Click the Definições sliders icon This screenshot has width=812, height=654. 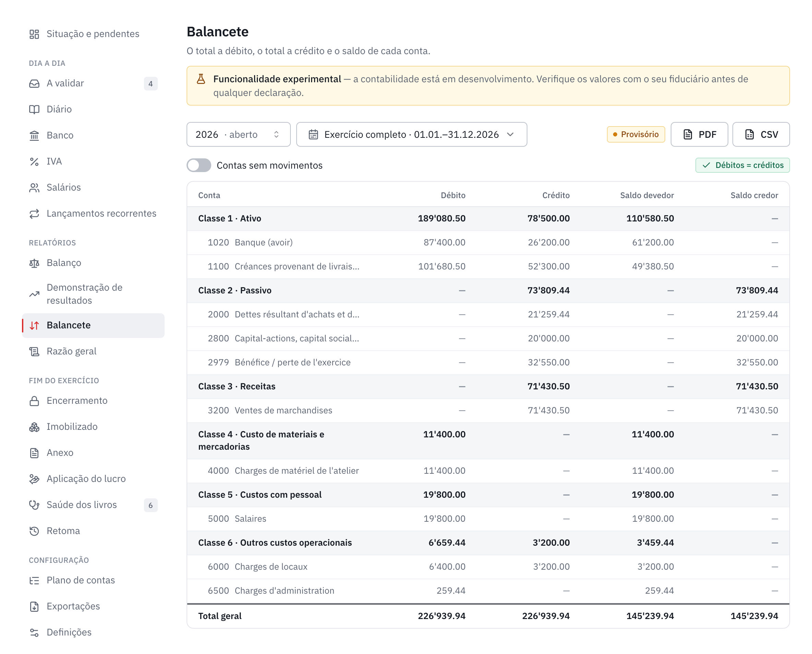[34, 632]
